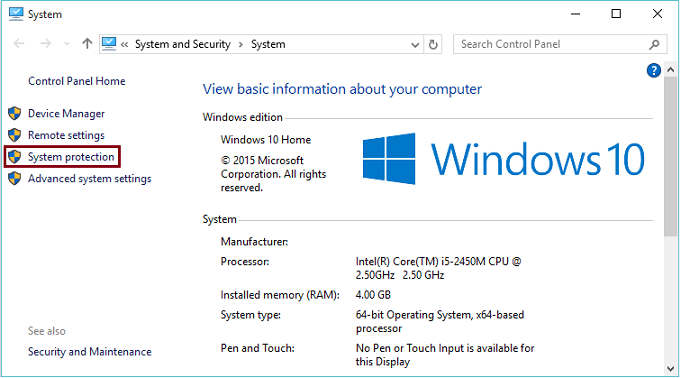Go up one level with the Up arrow
Image resolution: width=681 pixels, height=378 pixels.
point(87,43)
